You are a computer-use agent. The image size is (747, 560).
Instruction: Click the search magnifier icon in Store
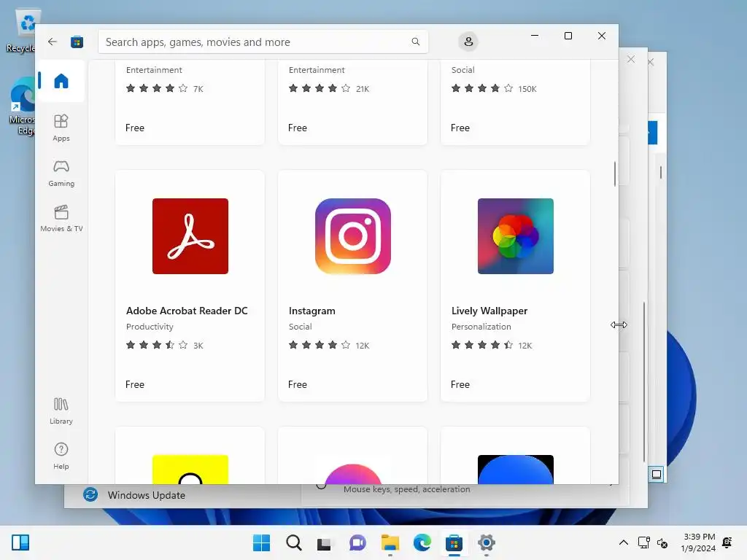(x=415, y=42)
